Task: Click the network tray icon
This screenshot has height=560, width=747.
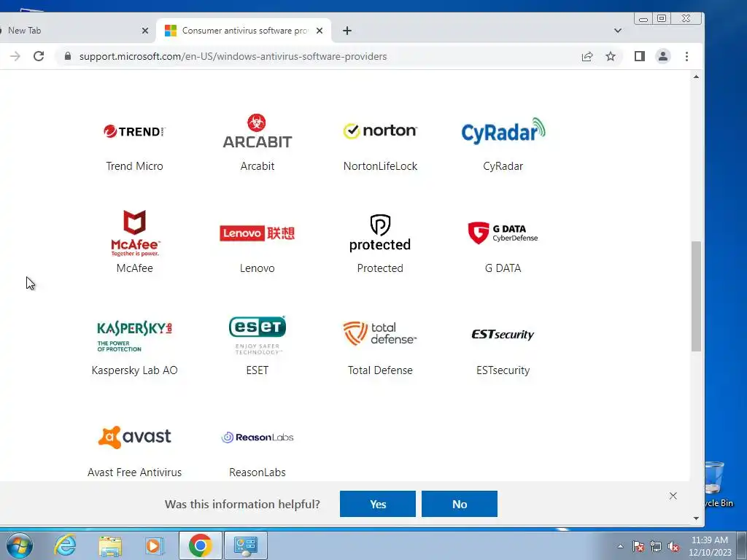Action: [x=656, y=547]
